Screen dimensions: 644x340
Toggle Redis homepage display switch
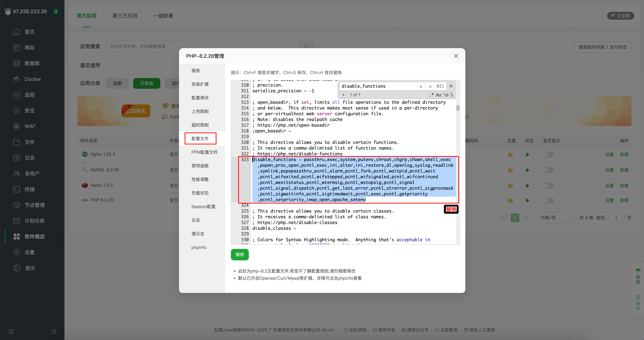click(x=548, y=186)
